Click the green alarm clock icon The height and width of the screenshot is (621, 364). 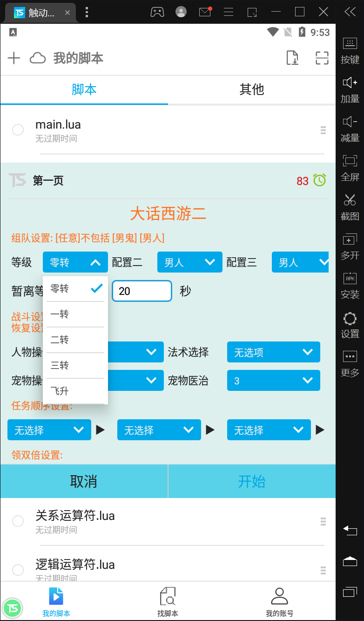pos(320,180)
